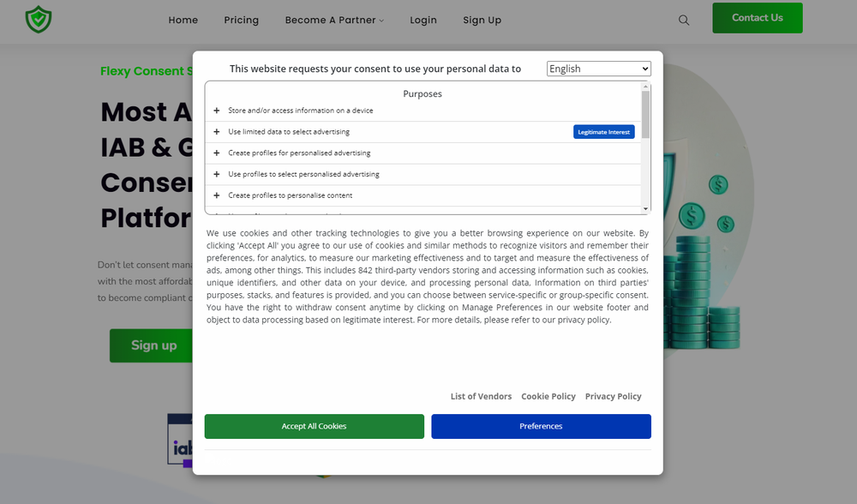Select Sign Up in the navigation
The height and width of the screenshot is (504, 857).
482,21
